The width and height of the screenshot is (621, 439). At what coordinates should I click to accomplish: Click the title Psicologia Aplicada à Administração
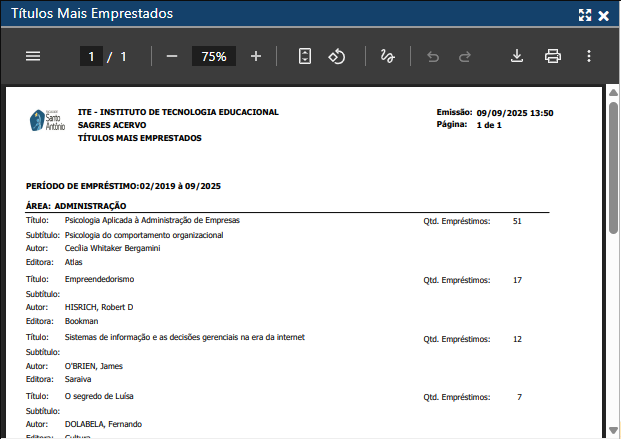point(152,220)
